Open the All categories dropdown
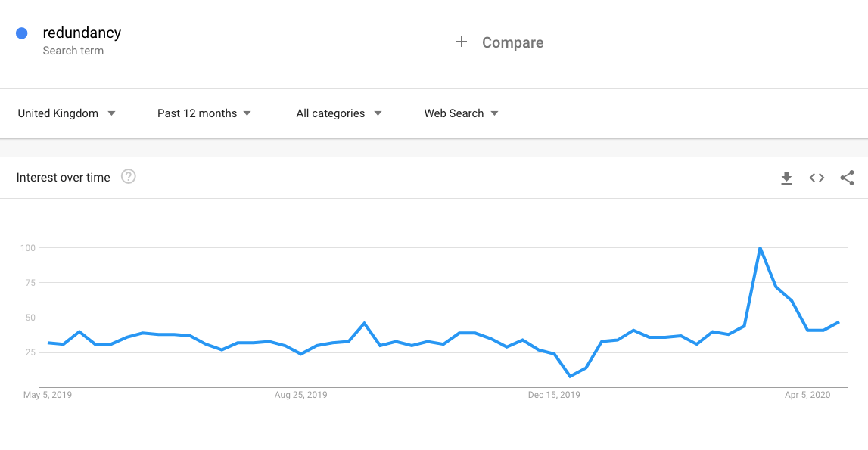 (339, 113)
